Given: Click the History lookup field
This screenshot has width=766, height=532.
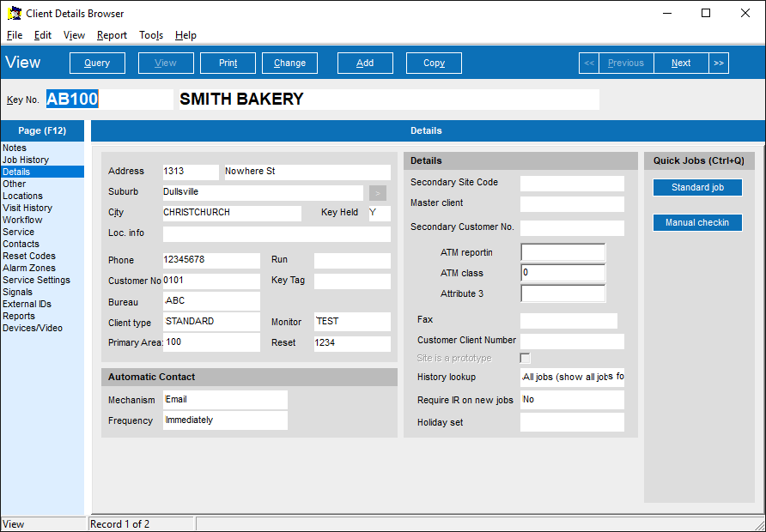Looking at the screenshot, I should 572,378.
